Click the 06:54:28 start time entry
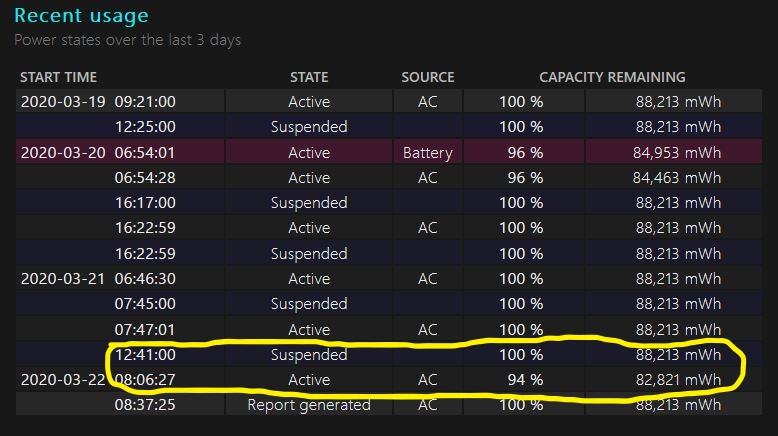Screen dimensions: 778x436 [x=146, y=178]
